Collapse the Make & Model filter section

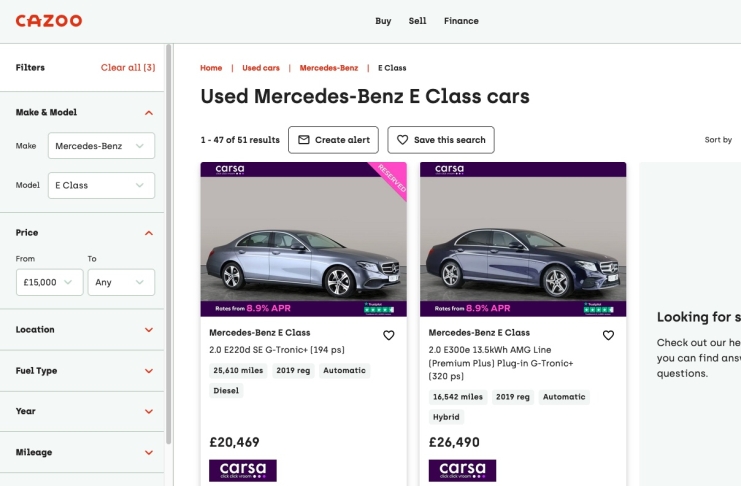click(149, 113)
